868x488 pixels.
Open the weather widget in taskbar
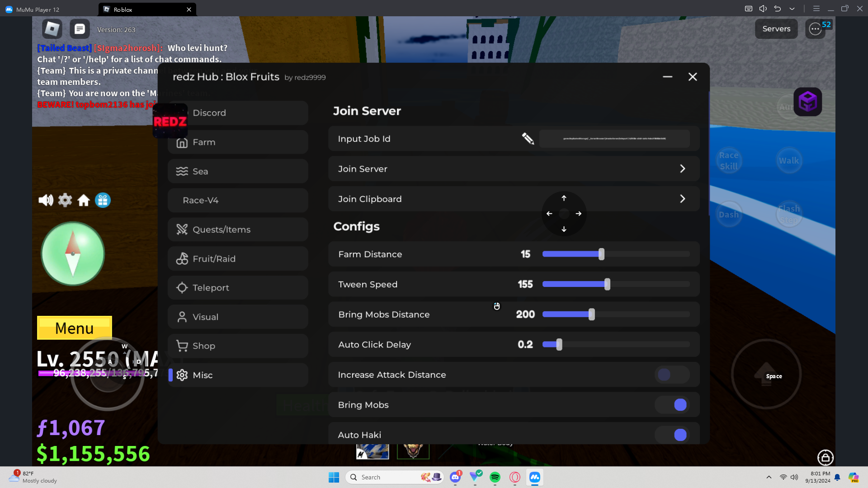[x=33, y=477]
